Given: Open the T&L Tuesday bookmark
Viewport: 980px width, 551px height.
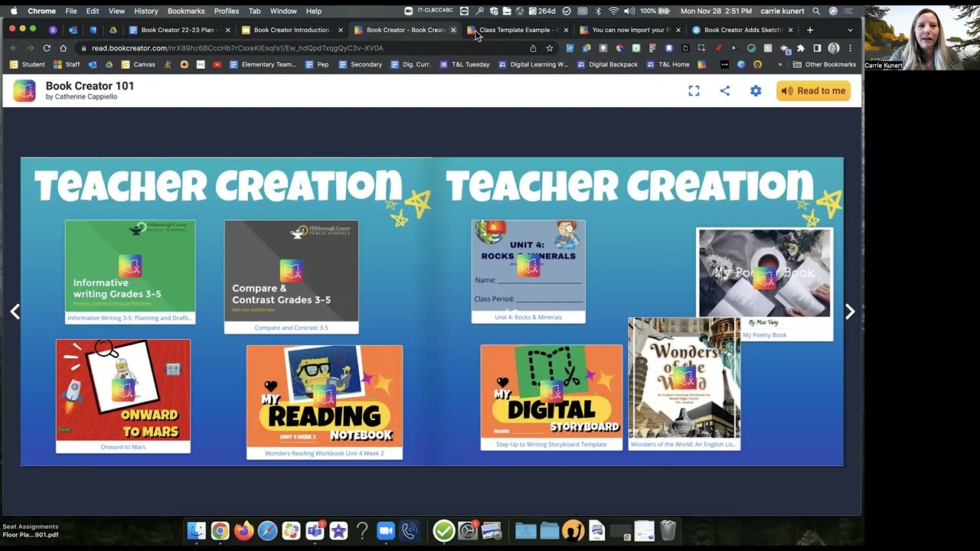Looking at the screenshot, I should 465,64.
